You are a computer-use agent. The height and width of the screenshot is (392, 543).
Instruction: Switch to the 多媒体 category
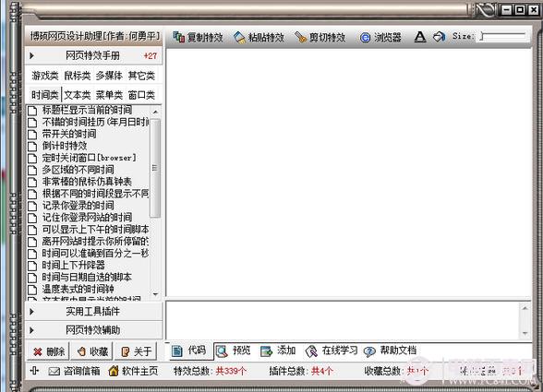[x=109, y=76]
